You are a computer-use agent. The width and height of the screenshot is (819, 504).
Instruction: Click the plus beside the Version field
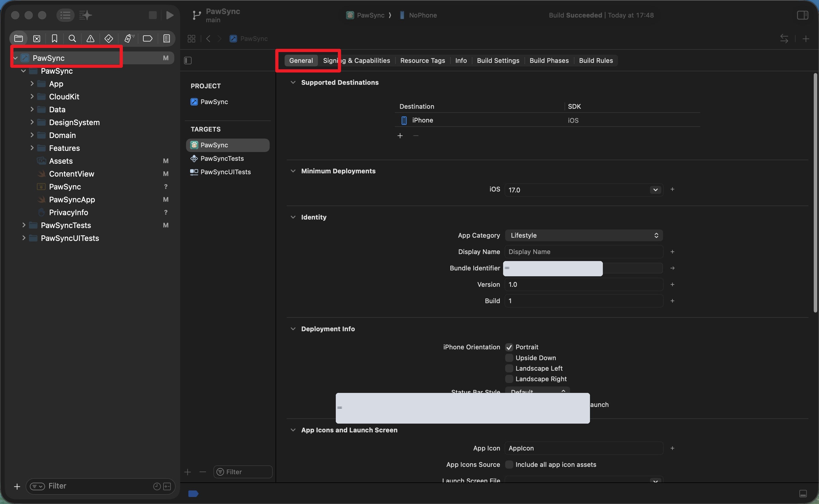(x=672, y=284)
